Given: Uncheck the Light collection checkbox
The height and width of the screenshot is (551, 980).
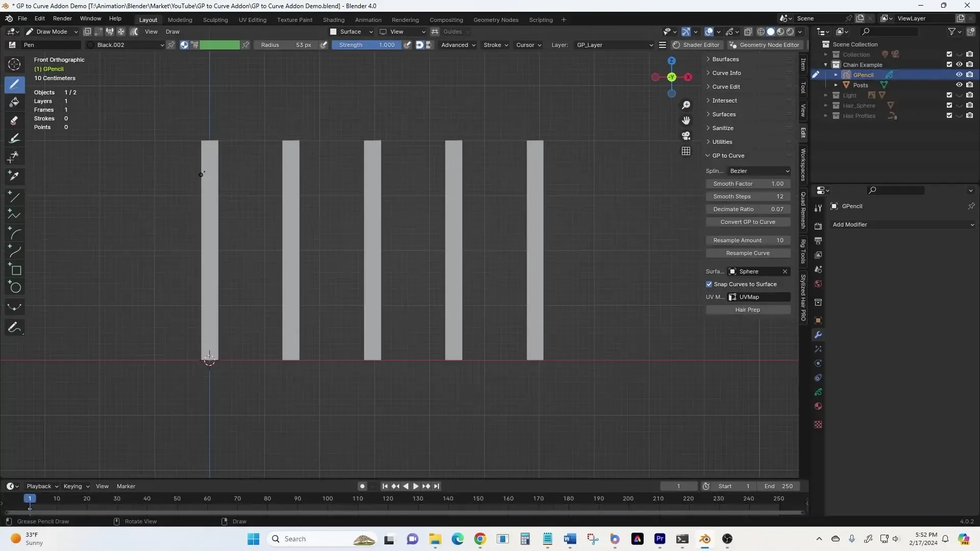Looking at the screenshot, I should click(949, 95).
